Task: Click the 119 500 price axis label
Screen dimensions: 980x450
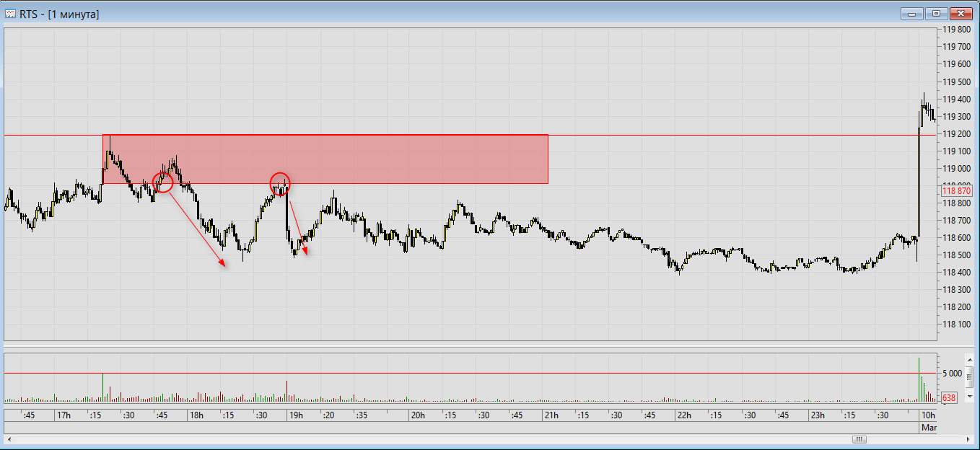Action: [958, 81]
